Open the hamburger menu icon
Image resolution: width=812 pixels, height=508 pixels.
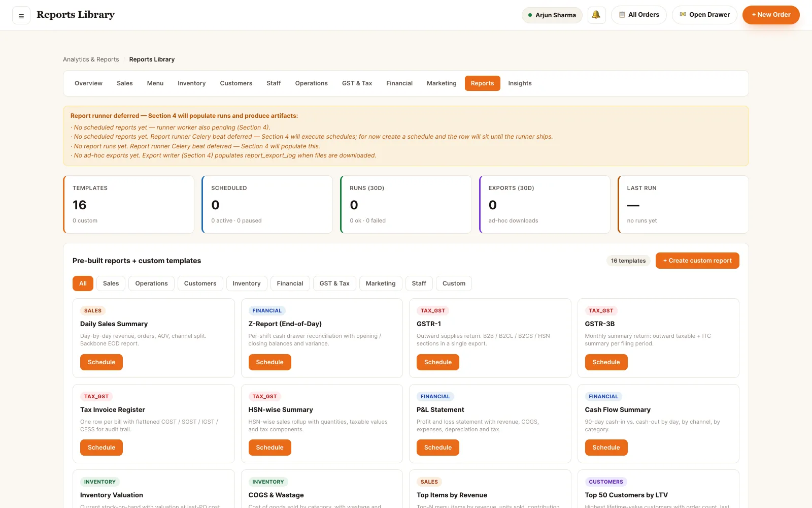point(21,15)
